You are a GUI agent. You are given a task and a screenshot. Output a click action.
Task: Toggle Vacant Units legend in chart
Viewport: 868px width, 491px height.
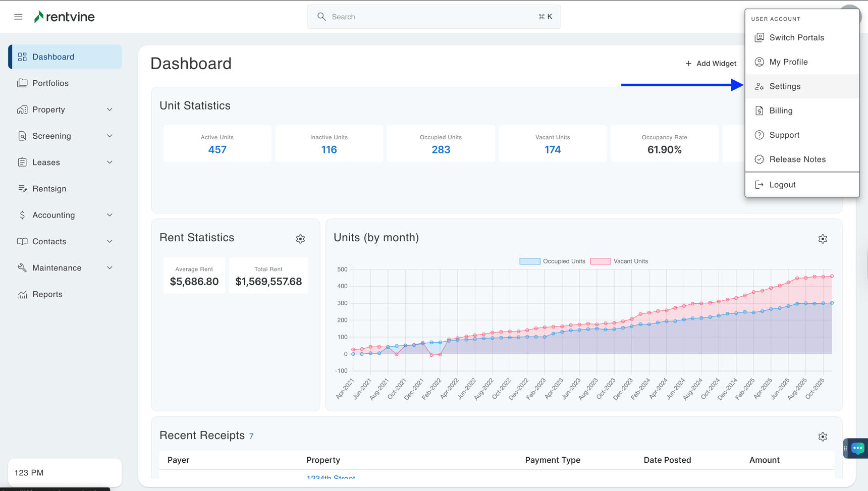point(619,261)
